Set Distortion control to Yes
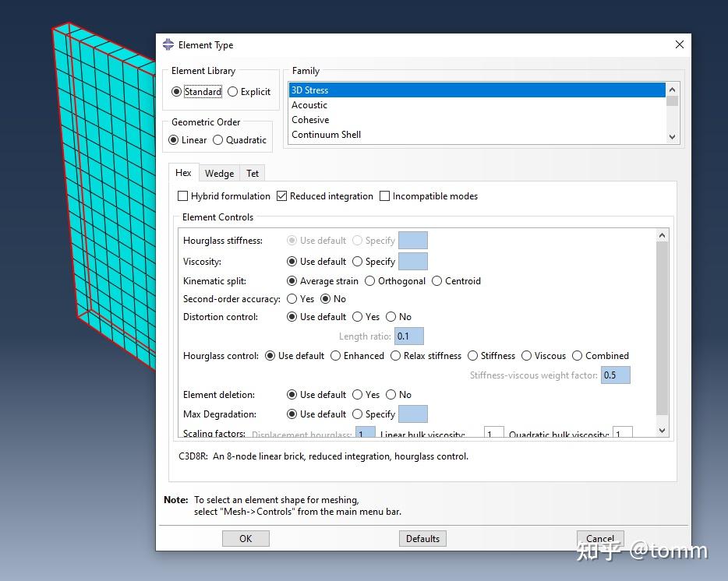Image resolution: width=728 pixels, height=581 pixels. (357, 317)
